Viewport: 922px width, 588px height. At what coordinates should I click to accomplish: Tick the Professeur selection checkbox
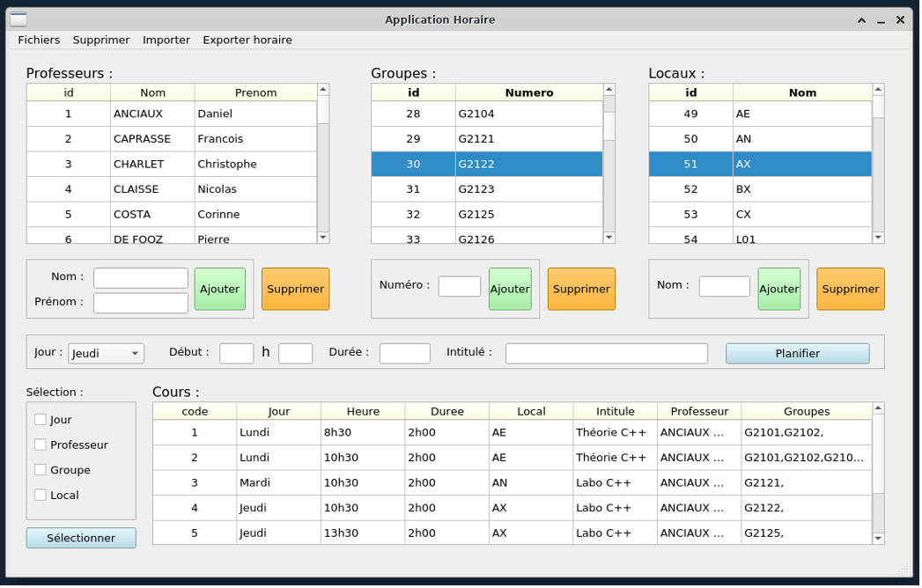(x=41, y=445)
